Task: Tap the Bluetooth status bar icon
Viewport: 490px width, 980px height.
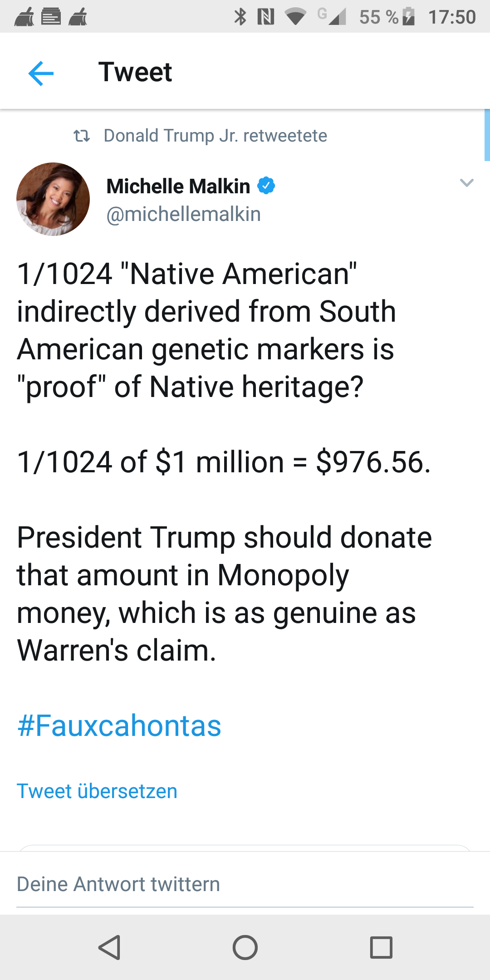Action: pyautogui.click(x=240, y=17)
